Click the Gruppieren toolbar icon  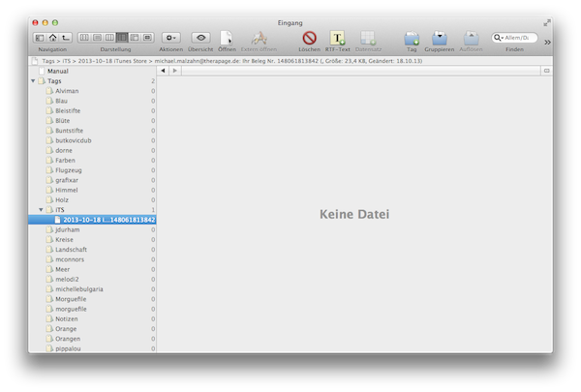(440, 38)
